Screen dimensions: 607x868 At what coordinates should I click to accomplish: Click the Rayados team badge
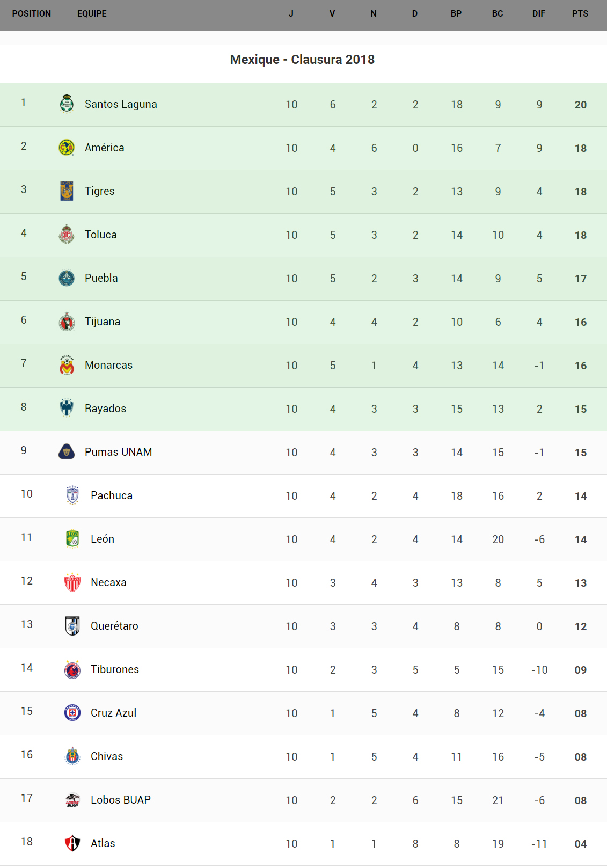click(67, 409)
